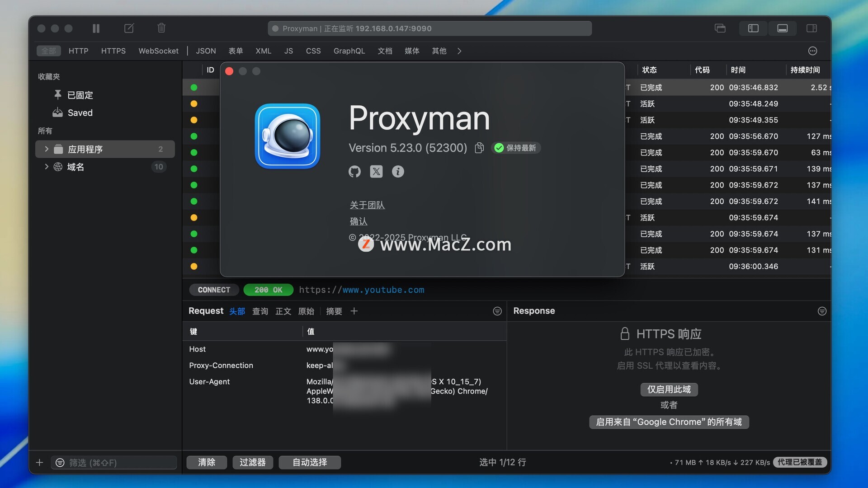Add new sidebar item with plus icon
This screenshot has width=868, height=488.
pos(39,463)
